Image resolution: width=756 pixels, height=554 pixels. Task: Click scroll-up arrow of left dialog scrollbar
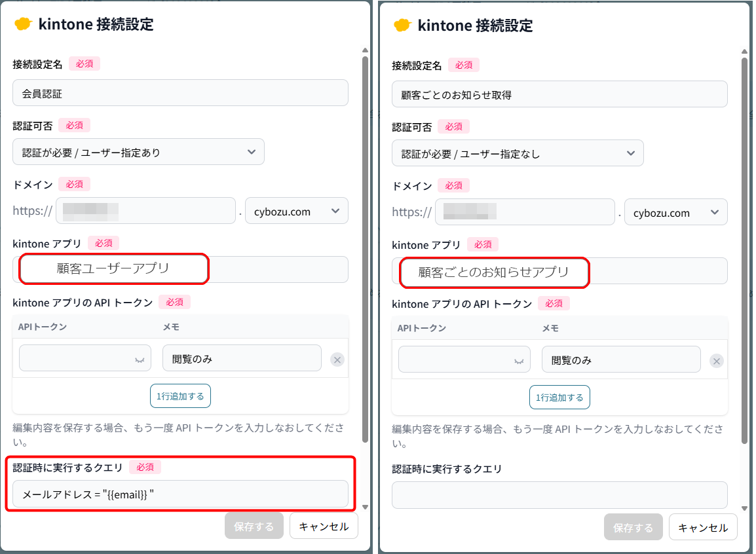click(x=365, y=50)
